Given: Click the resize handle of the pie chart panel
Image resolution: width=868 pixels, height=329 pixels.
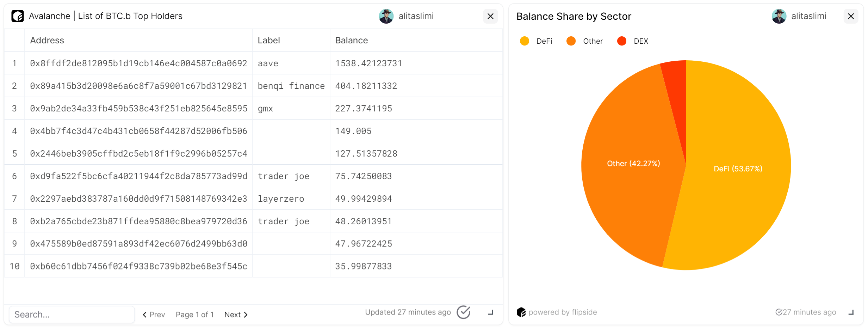Looking at the screenshot, I should (x=851, y=312).
